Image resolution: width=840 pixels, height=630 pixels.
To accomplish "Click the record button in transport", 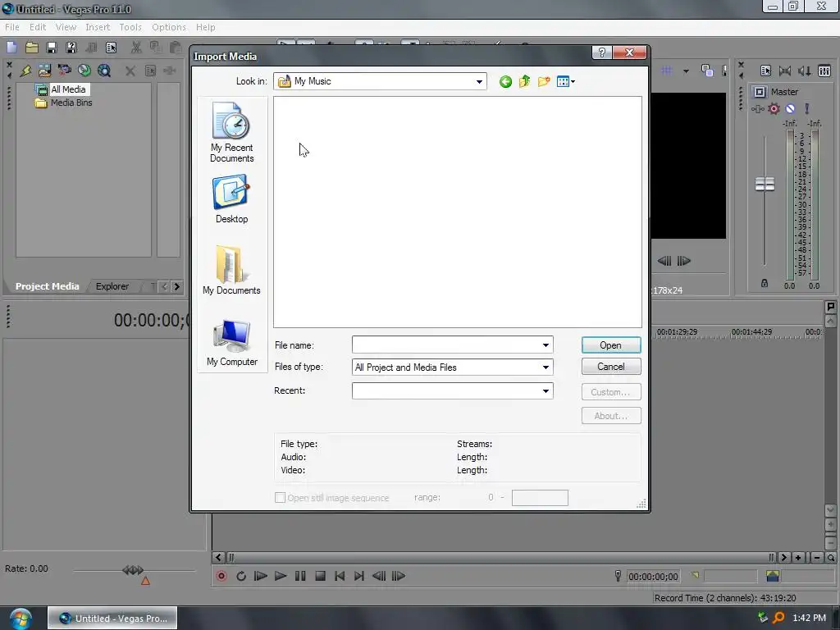I will (221, 576).
